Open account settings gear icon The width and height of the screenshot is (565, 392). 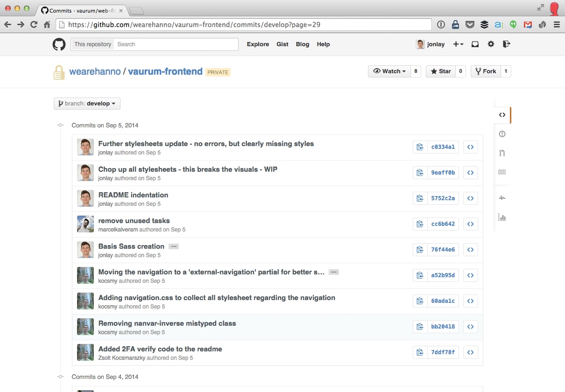point(491,44)
